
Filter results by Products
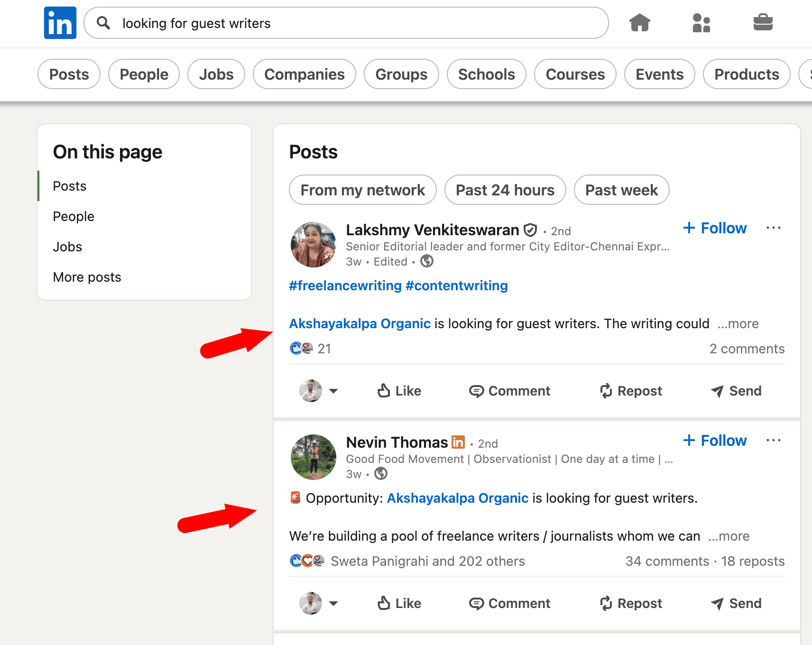[747, 74]
